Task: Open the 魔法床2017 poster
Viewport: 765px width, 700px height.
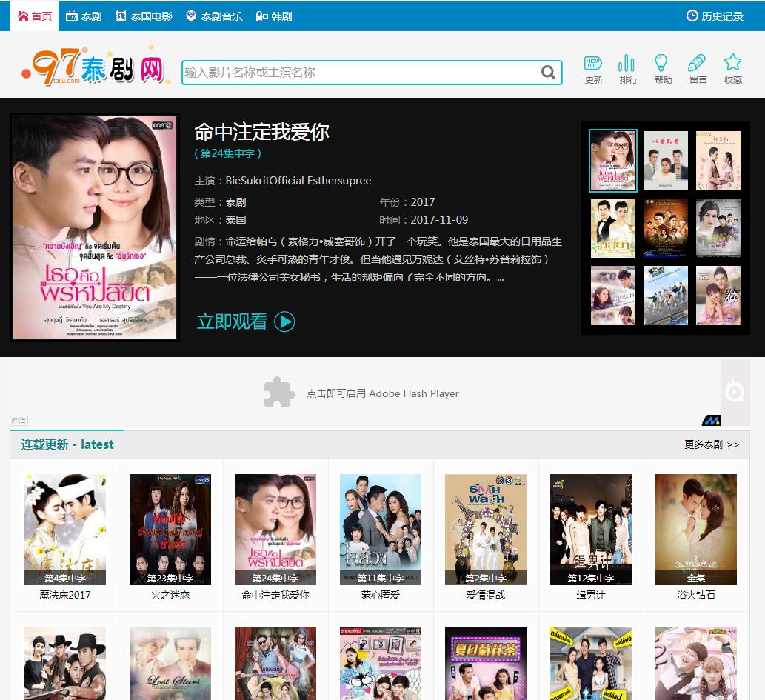Action: pyautogui.click(x=65, y=529)
